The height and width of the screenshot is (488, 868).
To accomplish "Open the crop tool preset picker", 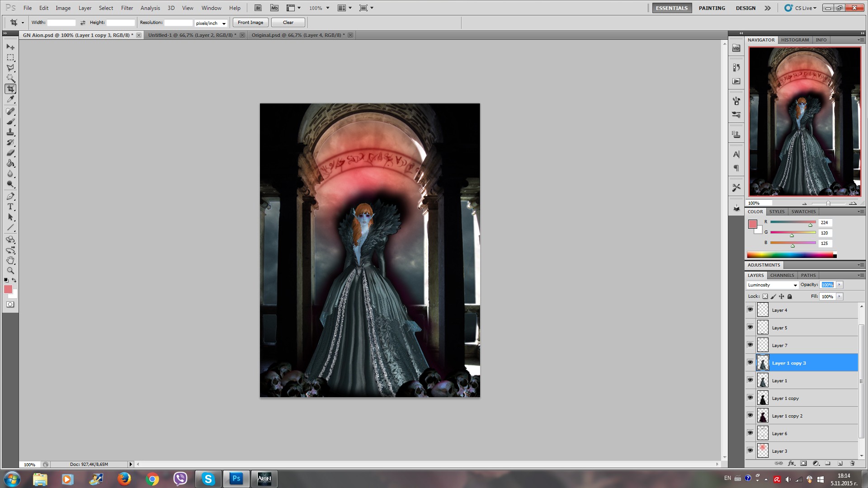I will coord(23,23).
